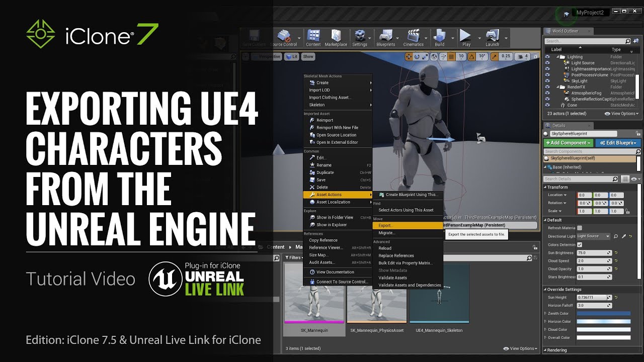Screen dimensions: 644x362
Task: Click the Details property matrix grid icon
Action: 625,179
